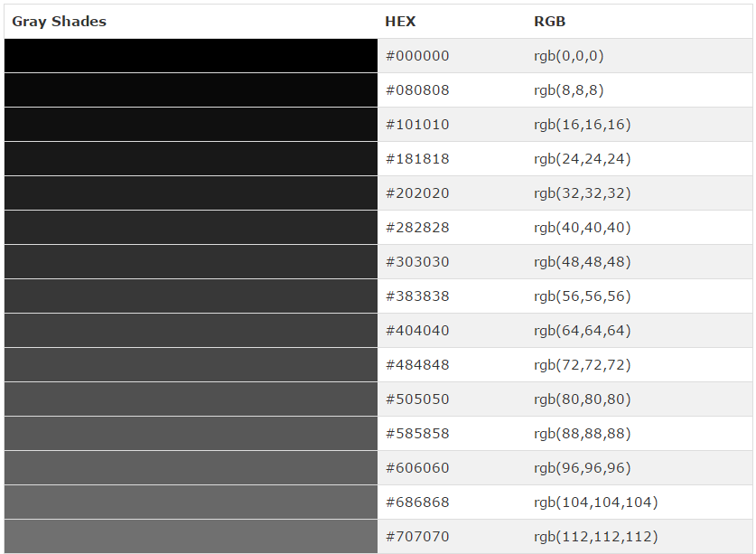
Task: Click the #505050 color swatch
Action: [191, 399]
